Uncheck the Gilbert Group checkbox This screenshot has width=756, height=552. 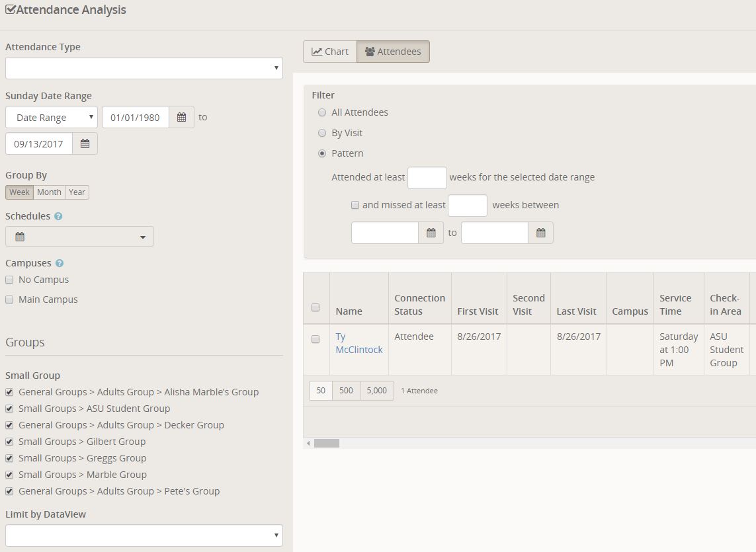tap(9, 442)
